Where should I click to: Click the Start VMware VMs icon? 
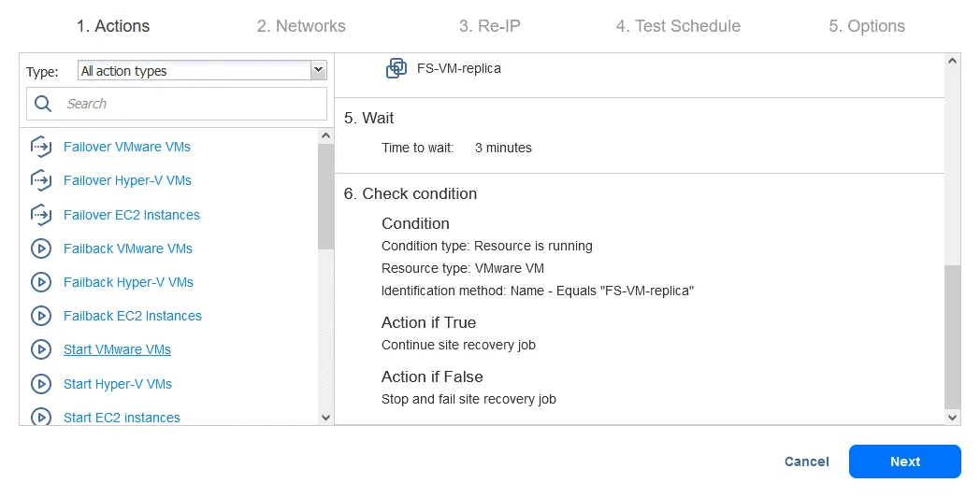pyautogui.click(x=40, y=349)
